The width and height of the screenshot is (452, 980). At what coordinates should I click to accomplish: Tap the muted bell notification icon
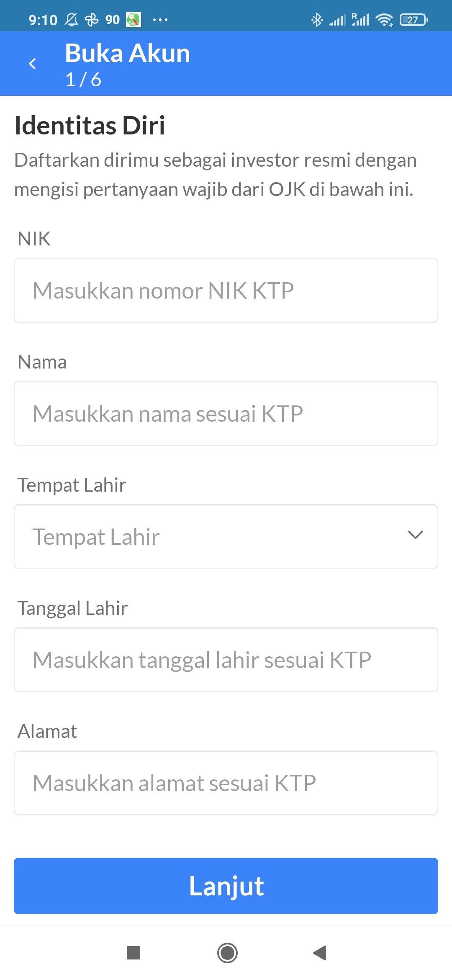pyautogui.click(x=71, y=20)
